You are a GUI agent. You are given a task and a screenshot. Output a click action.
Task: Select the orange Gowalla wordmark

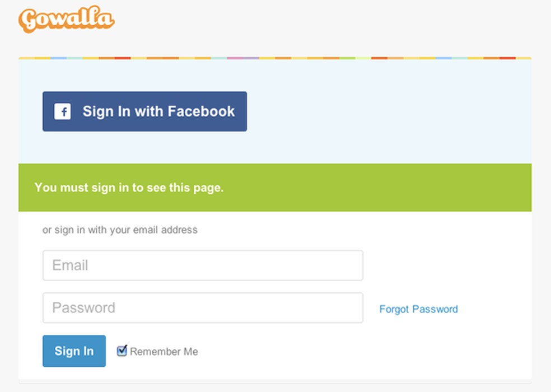(x=66, y=19)
